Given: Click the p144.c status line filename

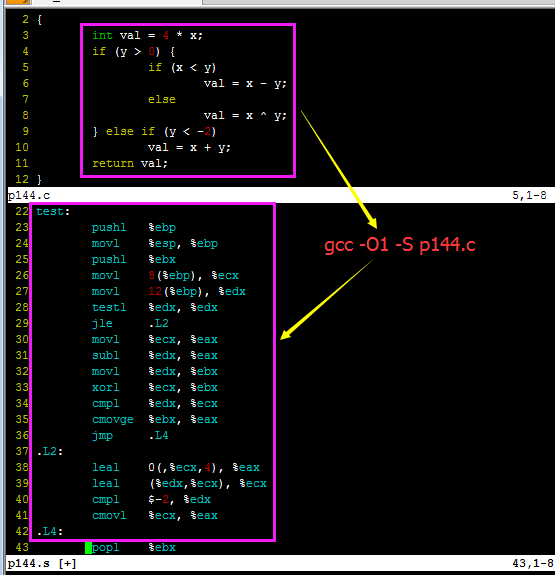Looking at the screenshot, I should 29,195.
